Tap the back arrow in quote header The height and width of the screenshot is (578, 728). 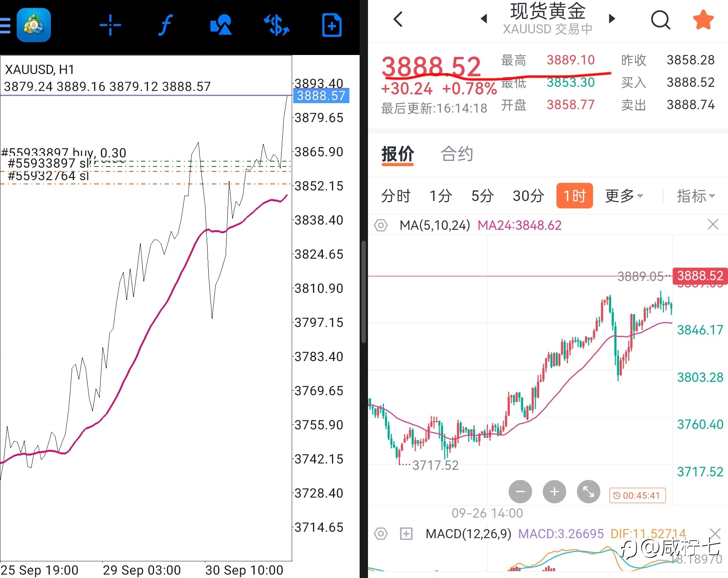pyautogui.click(x=398, y=19)
